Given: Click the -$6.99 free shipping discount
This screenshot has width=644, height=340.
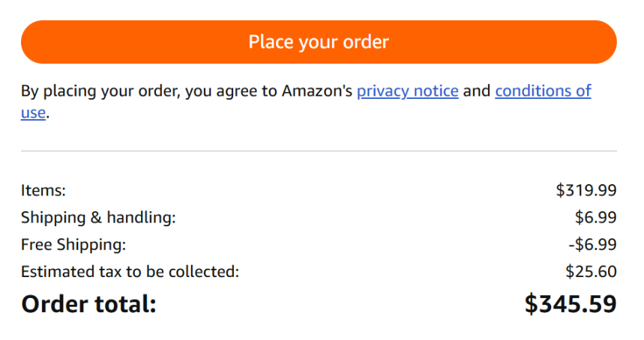Looking at the screenshot, I should click(593, 245).
